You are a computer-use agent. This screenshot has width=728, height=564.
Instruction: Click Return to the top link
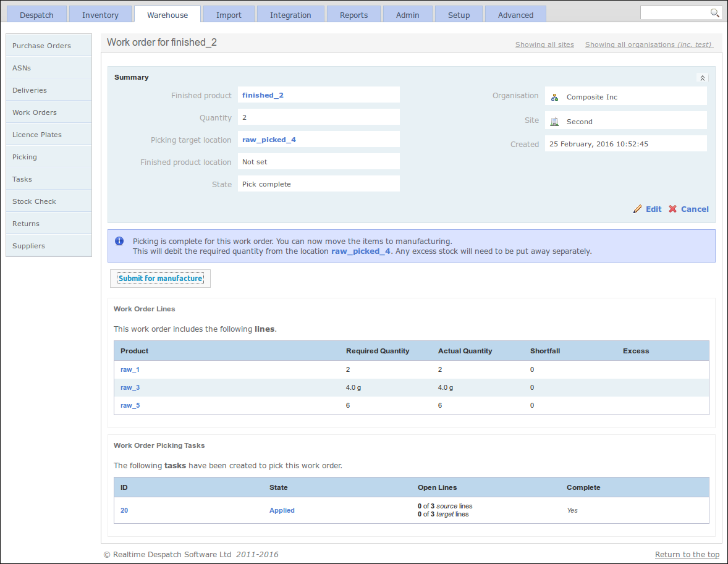coord(687,554)
